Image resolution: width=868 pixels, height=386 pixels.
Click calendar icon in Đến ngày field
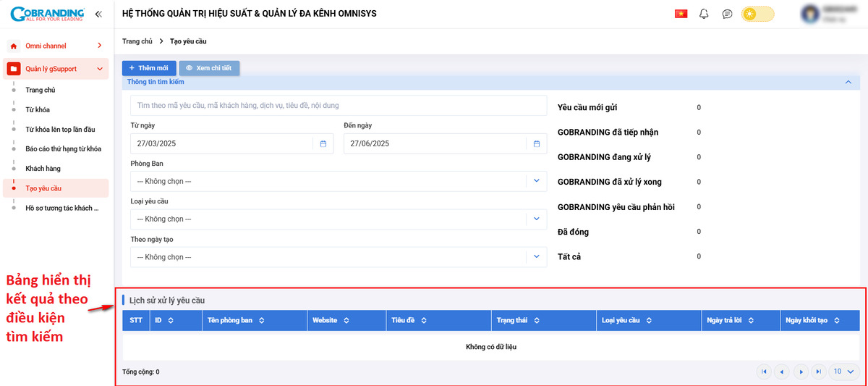click(537, 143)
